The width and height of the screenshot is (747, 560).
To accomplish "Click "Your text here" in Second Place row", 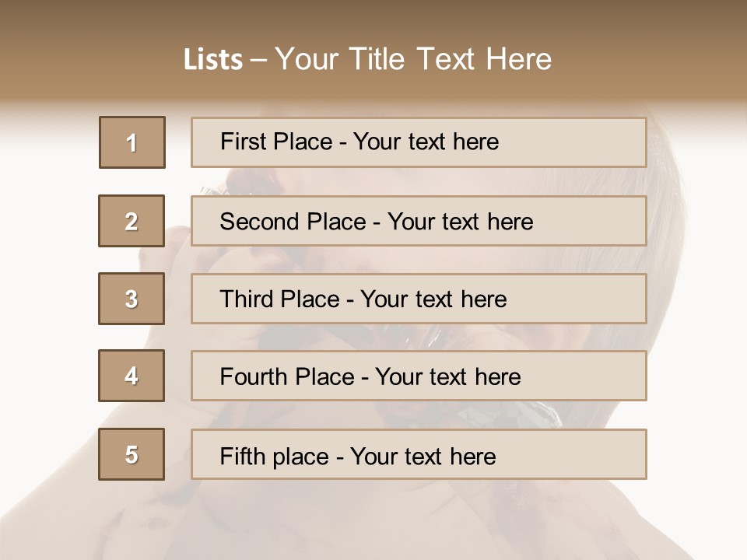I will 460,222.
